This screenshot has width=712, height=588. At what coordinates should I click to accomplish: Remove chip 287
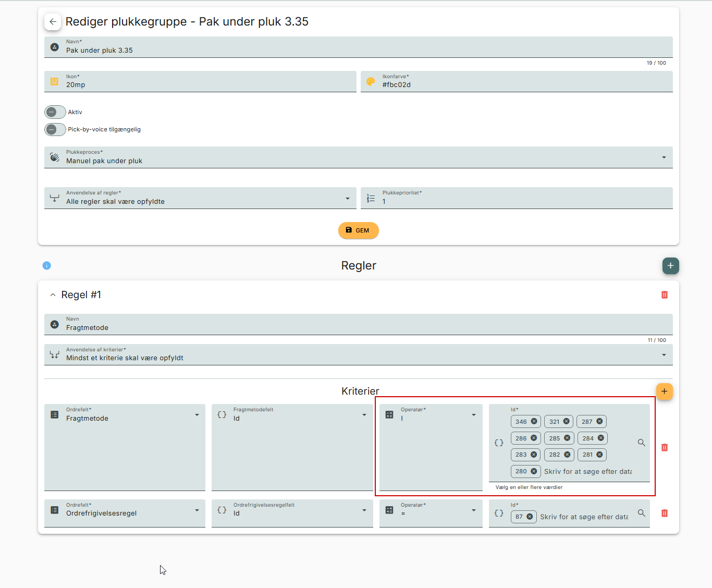pyautogui.click(x=599, y=421)
